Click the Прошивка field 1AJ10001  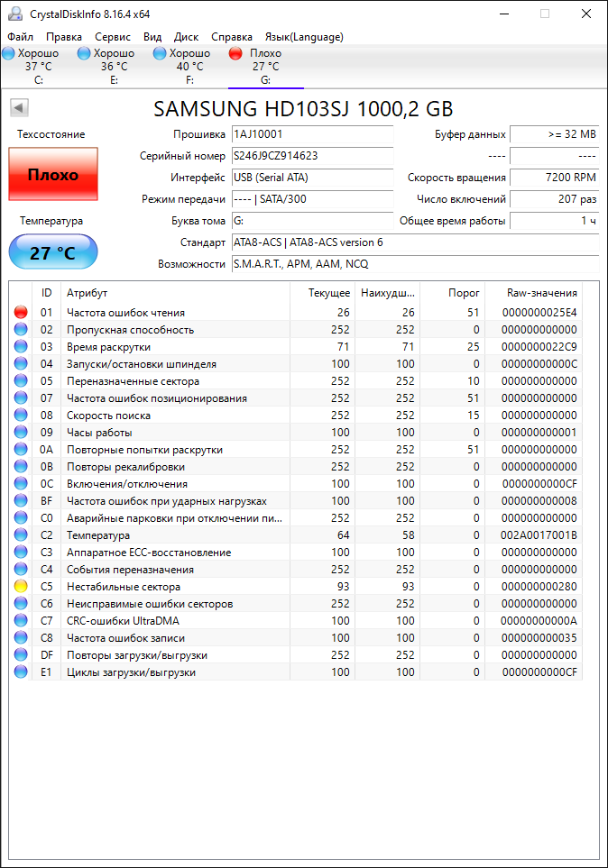pyautogui.click(x=313, y=134)
